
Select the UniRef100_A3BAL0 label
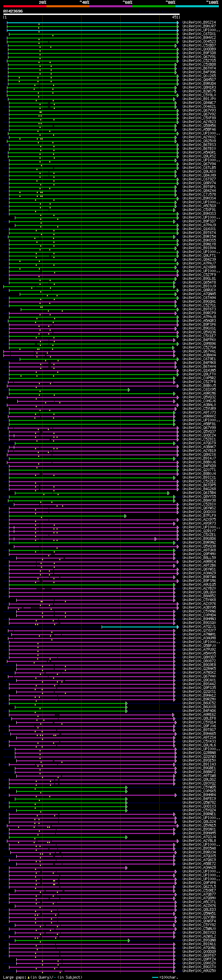[x=199, y=405]
